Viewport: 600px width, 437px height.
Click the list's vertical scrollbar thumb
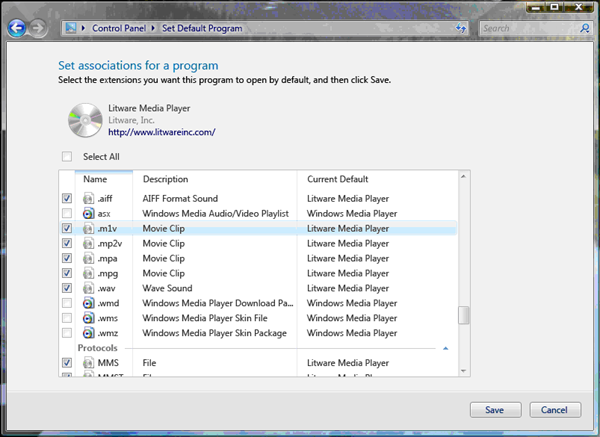coord(463,315)
